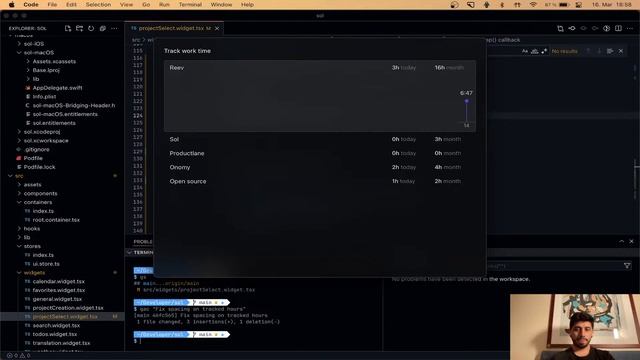Viewport: 640px width, 360px height.
Task: Open todos.widget.tsx file
Action: [x=56, y=334]
